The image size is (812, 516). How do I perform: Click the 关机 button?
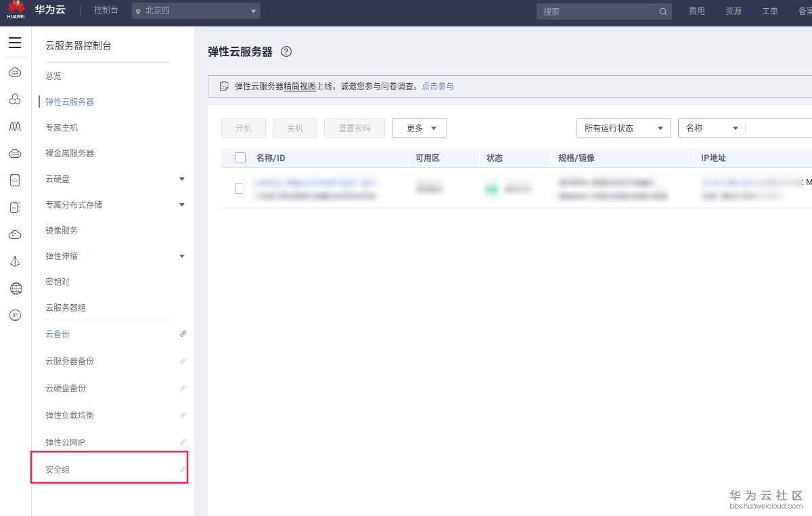click(295, 128)
